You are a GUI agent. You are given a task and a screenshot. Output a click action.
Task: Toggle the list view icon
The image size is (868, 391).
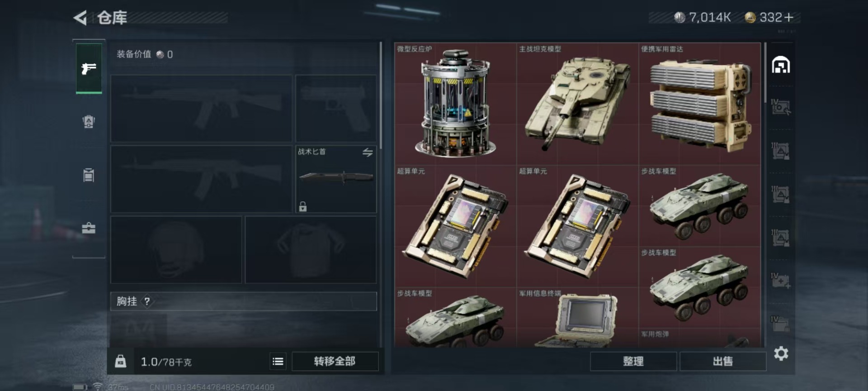(278, 361)
